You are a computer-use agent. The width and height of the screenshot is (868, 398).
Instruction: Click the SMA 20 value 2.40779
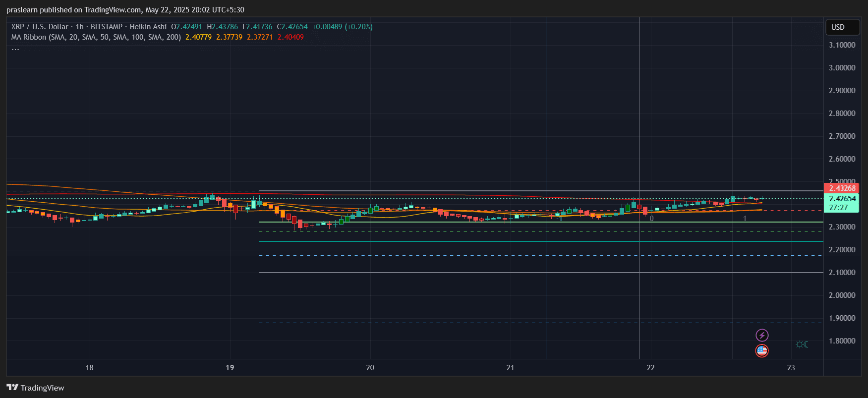tap(198, 37)
